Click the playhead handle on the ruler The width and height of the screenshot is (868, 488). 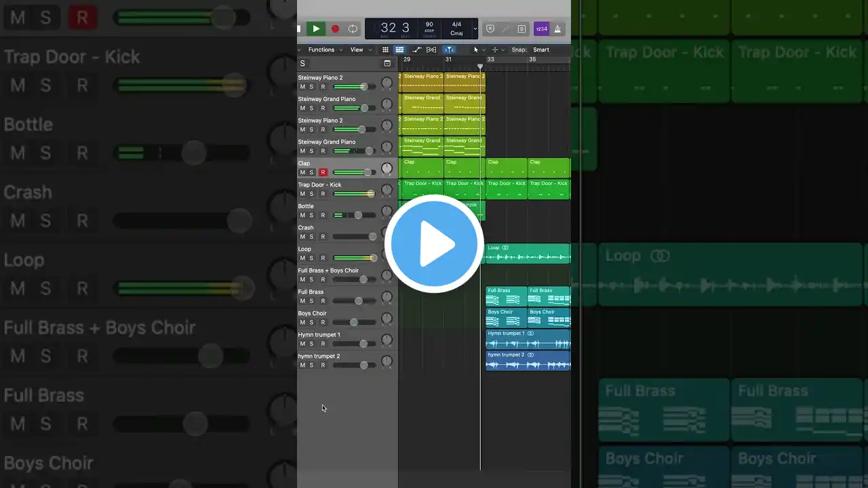coord(480,66)
